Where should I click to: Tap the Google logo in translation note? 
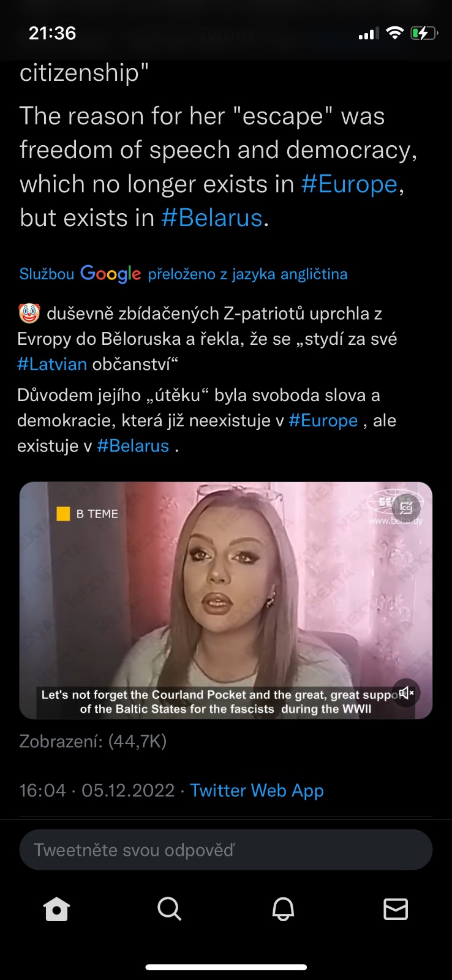[111, 274]
